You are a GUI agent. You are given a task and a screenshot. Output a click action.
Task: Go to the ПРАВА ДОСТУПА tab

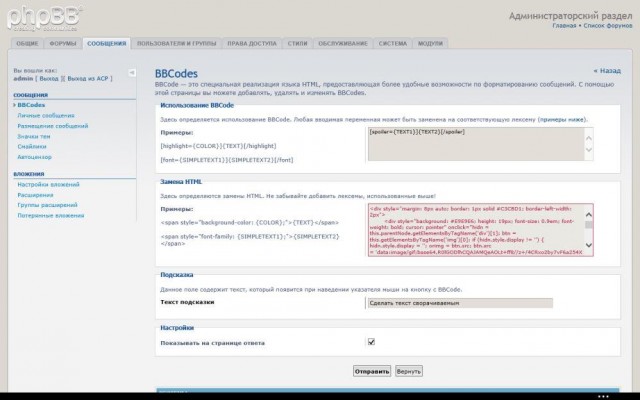pos(249,44)
